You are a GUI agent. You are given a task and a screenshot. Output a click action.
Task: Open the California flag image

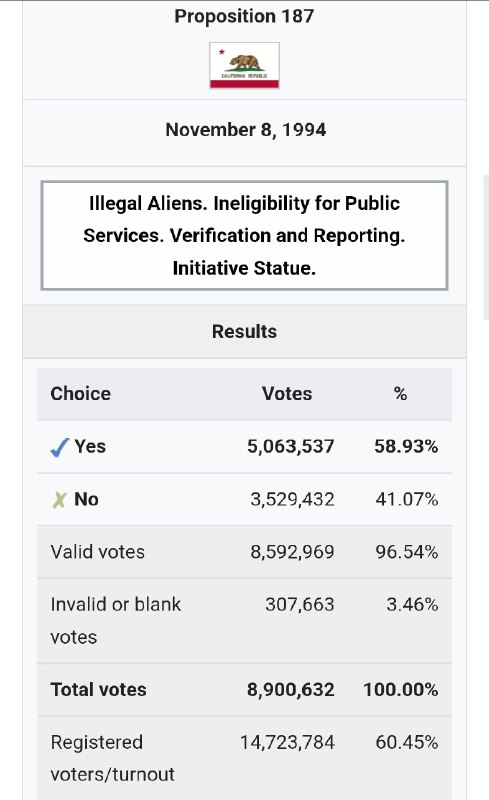[244, 65]
